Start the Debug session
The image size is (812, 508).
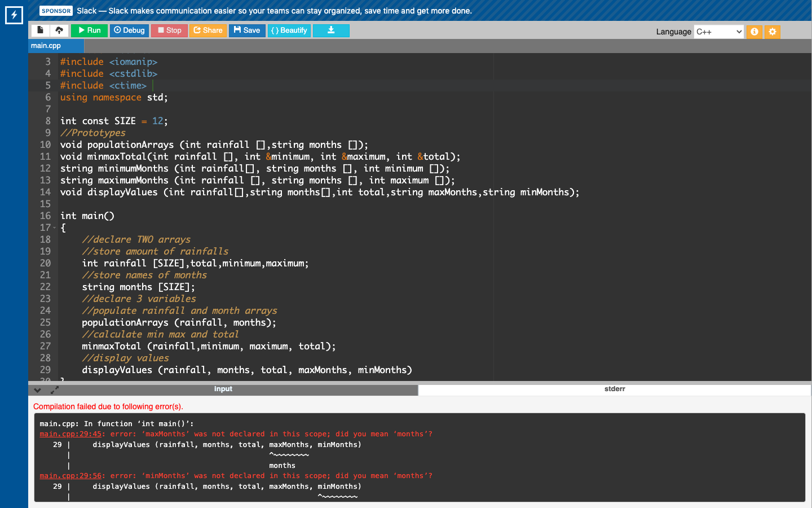(129, 30)
